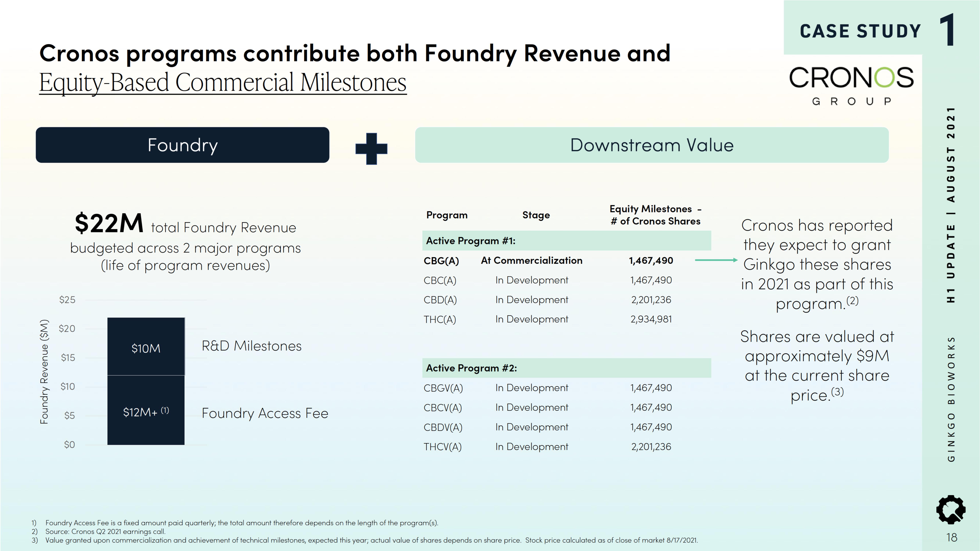Screen dimensions: 980x551
Task: Click the Cronos Group logo
Action: [x=851, y=86]
